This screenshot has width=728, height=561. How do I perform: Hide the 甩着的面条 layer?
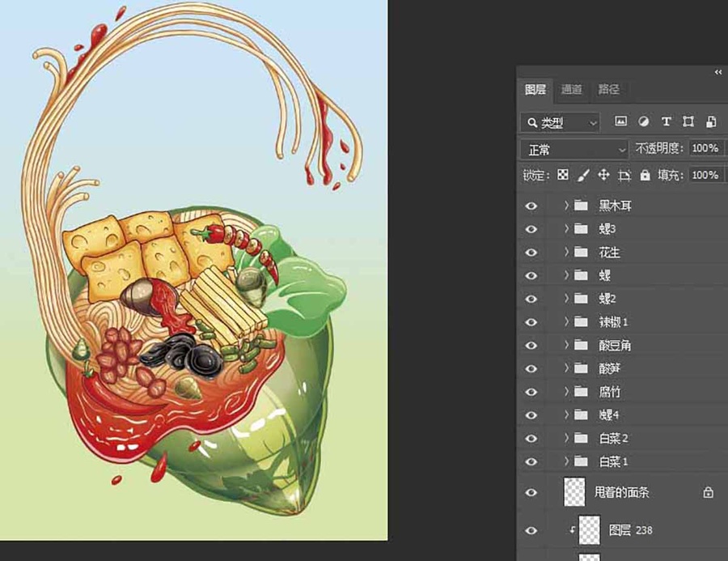coord(531,492)
